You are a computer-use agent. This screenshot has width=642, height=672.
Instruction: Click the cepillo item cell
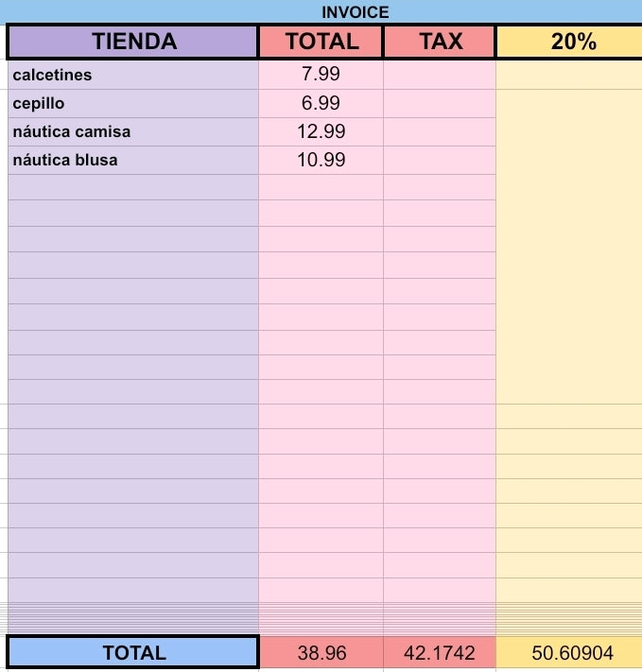coord(133,104)
